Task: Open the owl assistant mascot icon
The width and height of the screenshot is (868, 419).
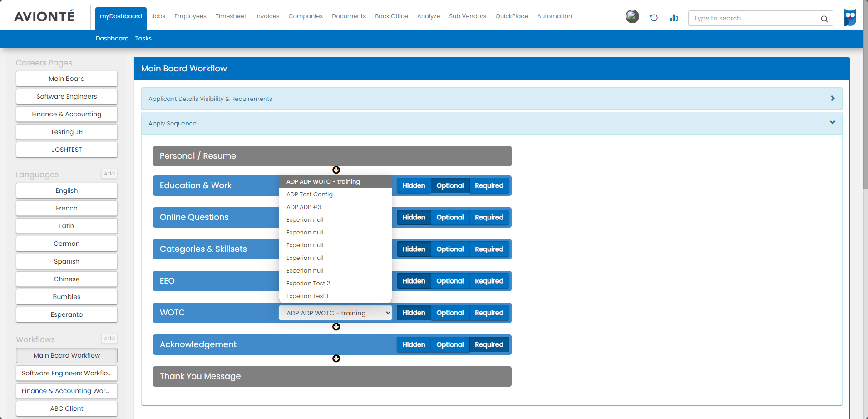Action: pyautogui.click(x=850, y=17)
